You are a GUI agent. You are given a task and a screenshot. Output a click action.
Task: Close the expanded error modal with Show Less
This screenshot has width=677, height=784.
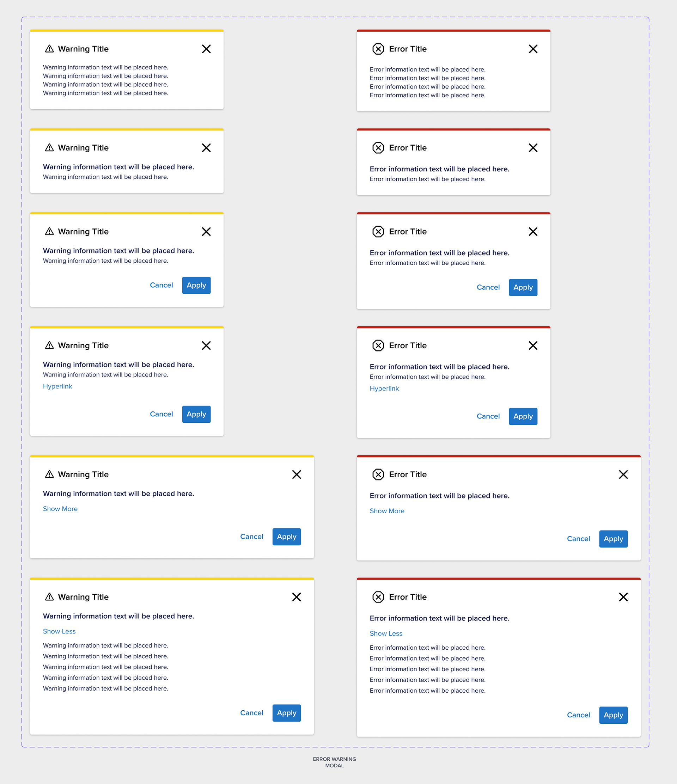(x=623, y=597)
